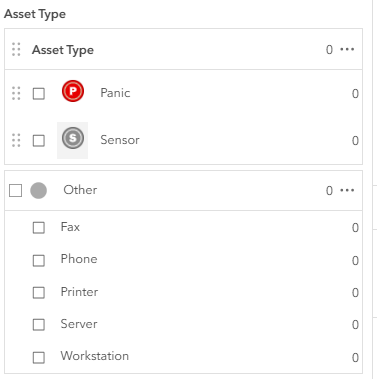Check the Other group checkbox

(x=16, y=191)
